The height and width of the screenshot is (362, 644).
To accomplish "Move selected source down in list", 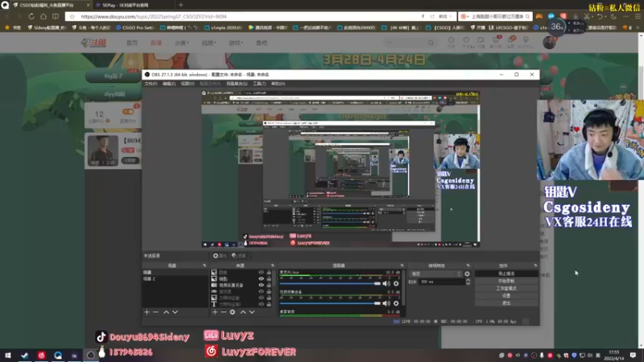I will coord(252,312).
